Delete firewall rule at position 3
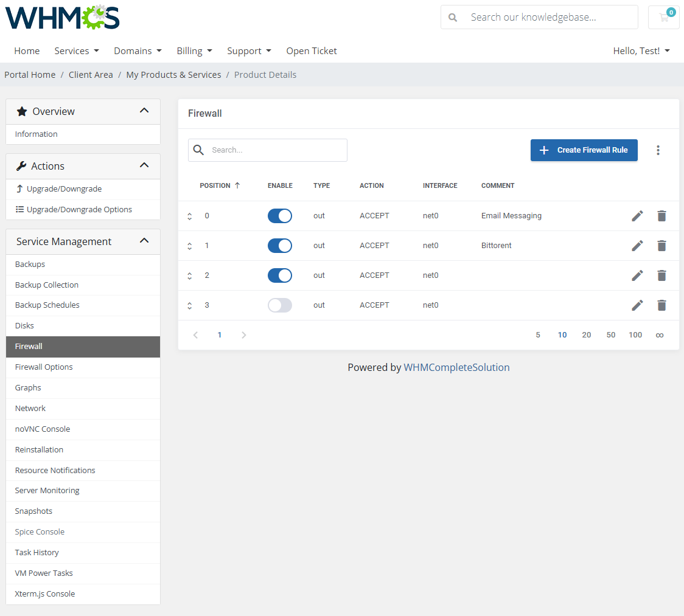Image resolution: width=684 pixels, height=616 pixels. [x=661, y=305]
